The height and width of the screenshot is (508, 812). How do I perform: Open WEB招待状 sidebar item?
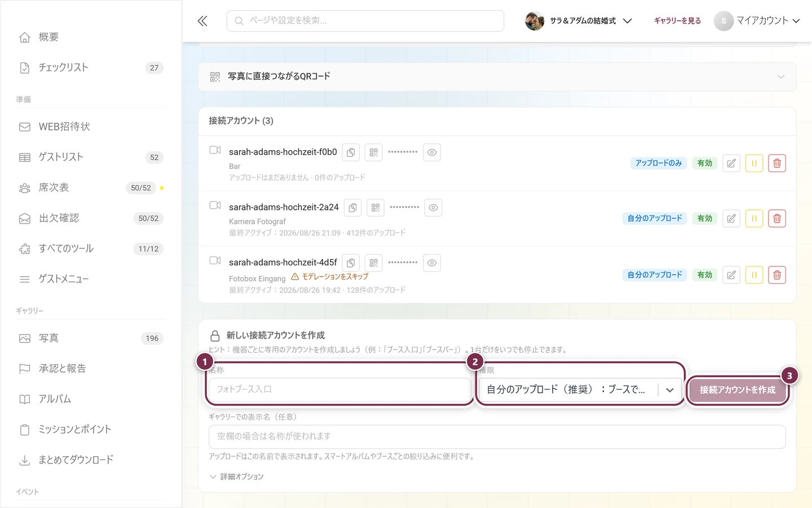click(91, 127)
